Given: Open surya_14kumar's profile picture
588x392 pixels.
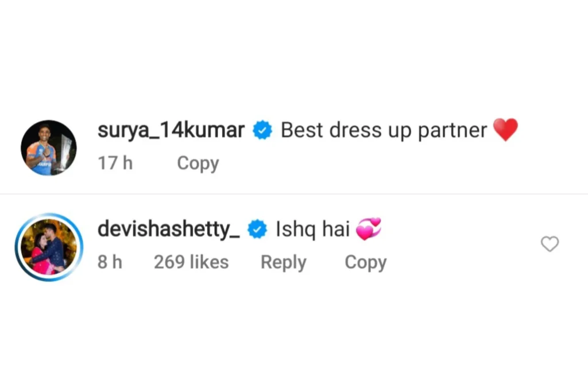Looking at the screenshot, I should pos(49,148).
